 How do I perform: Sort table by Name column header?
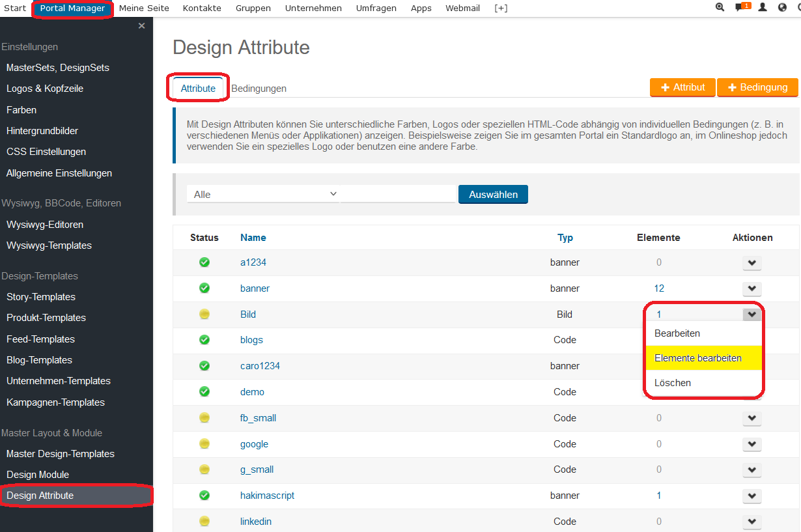coord(253,238)
